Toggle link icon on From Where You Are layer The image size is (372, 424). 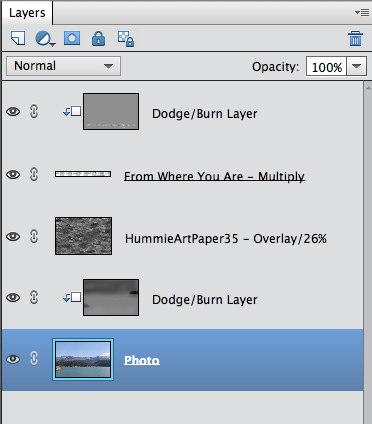click(34, 174)
